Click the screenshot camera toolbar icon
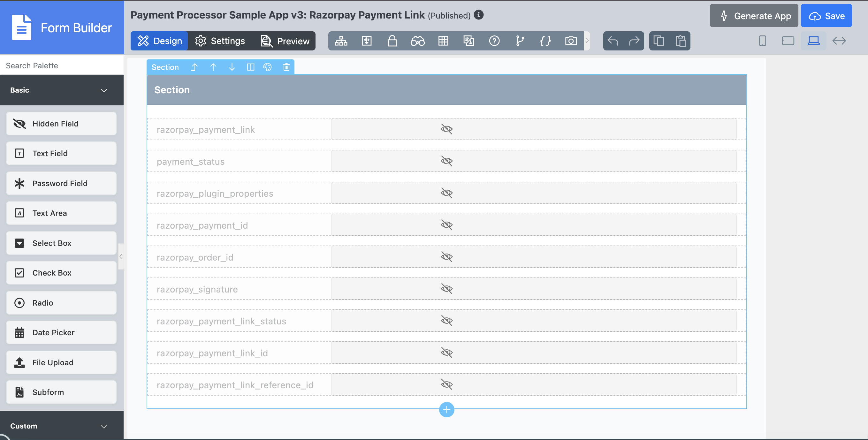The width and height of the screenshot is (868, 440). tap(571, 41)
